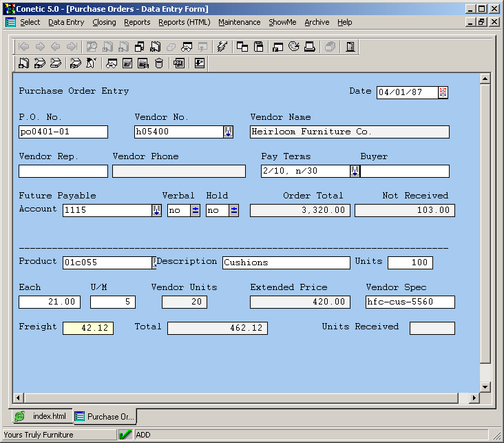The width and height of the screenshot is (504, 443).
Task: Click the cascading windows toolbar icon
Action: click(242, 47)
